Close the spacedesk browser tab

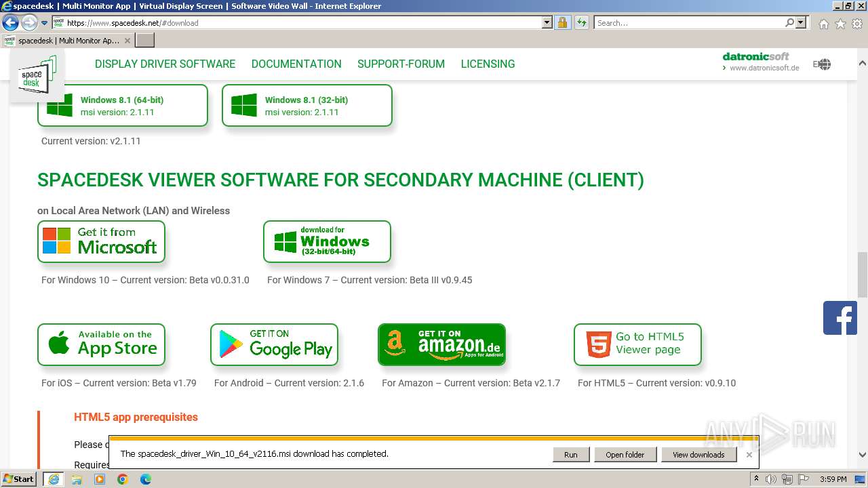click(x=127, y=41)
